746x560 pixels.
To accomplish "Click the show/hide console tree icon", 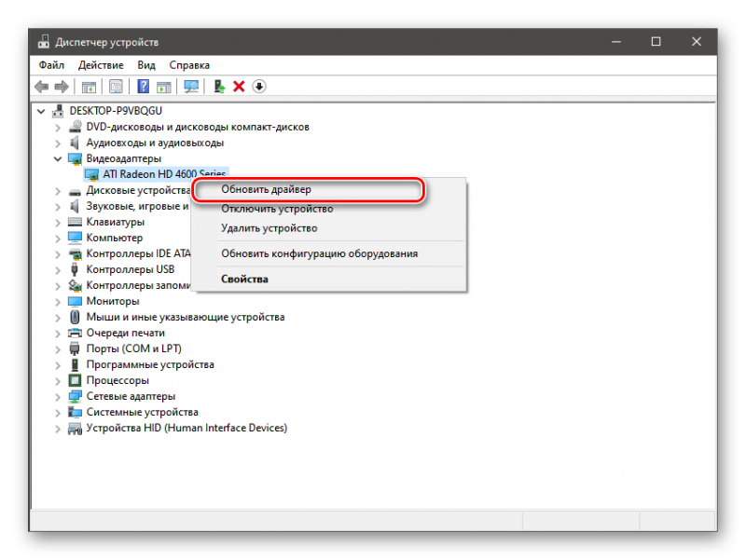I will (x=89, y=87).
